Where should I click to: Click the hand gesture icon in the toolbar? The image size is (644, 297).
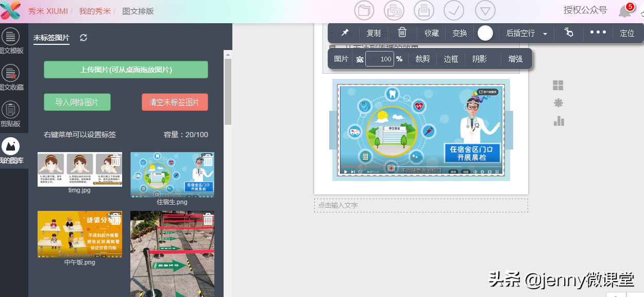pos(568,32)
